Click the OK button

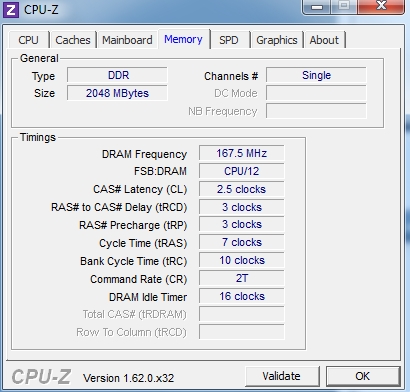[363, 376]
